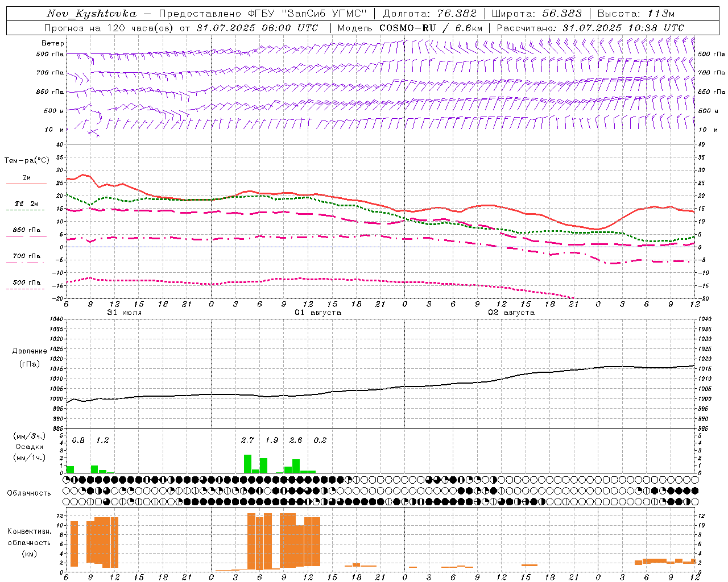Click the tallest green bar under 2.7
The image size is (728, 582).
point(247,464)
